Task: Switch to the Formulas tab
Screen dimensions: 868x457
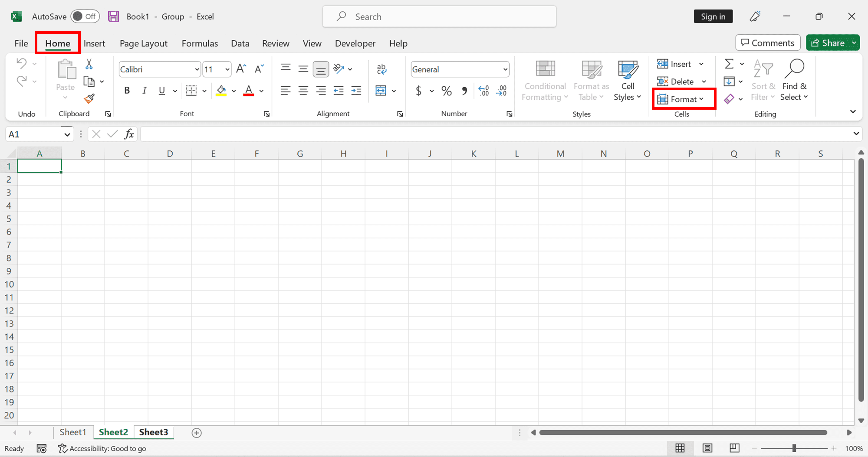Action: 200,43
